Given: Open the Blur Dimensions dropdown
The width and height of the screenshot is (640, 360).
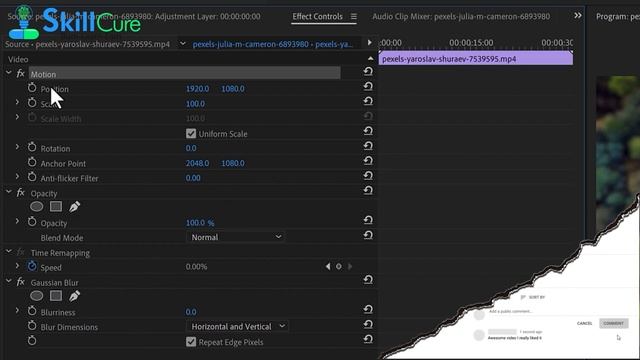Looking at the screenshot, I should 238,327.
